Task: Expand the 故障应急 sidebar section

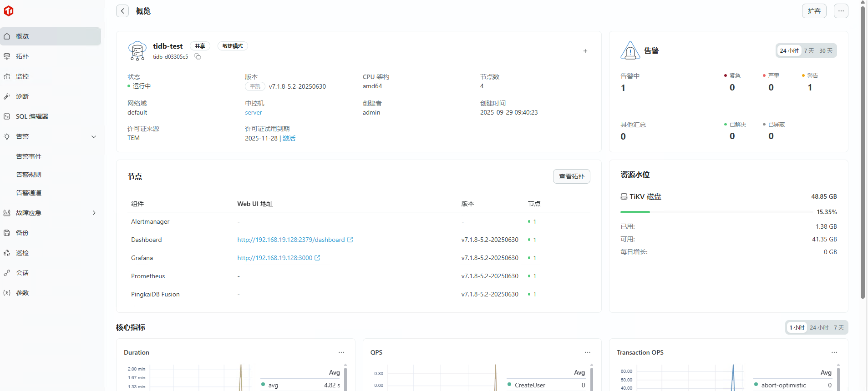Action: [x=94, y=213]
